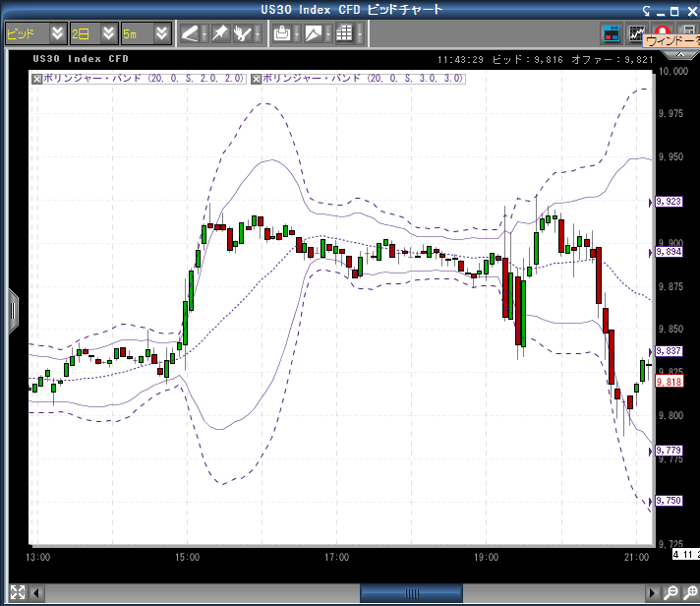This screenshot has width=700, height=606.
Task: Zoom out using the minus magnifier icon
Action: coord(670,592)
